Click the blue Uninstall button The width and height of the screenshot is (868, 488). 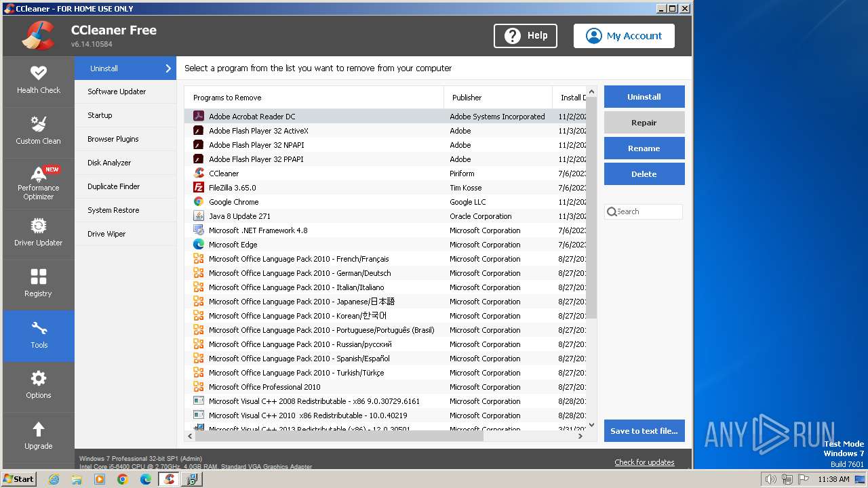point(644,97)
